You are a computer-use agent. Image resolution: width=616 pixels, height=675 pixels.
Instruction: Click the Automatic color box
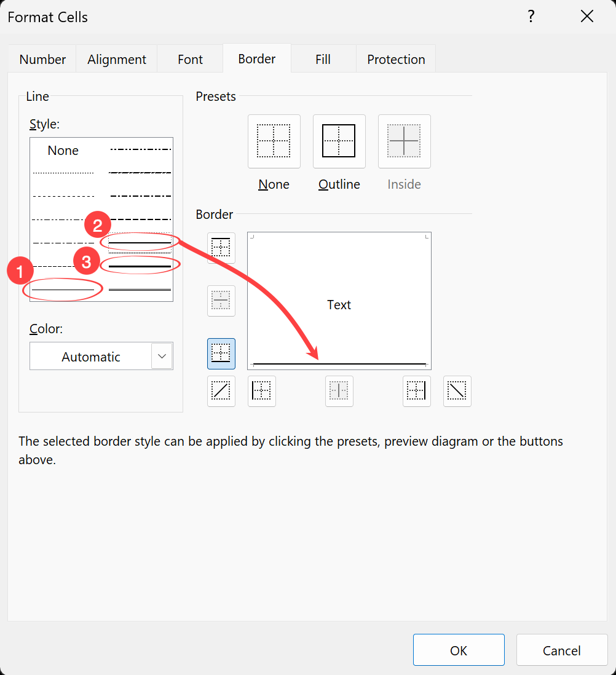91,357
